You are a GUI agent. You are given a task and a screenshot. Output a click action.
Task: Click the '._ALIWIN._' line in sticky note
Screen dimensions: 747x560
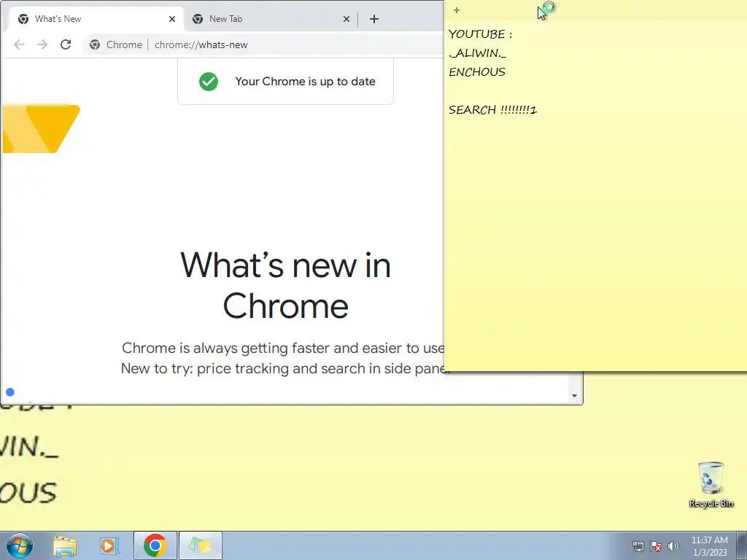[x=477, y=53]
